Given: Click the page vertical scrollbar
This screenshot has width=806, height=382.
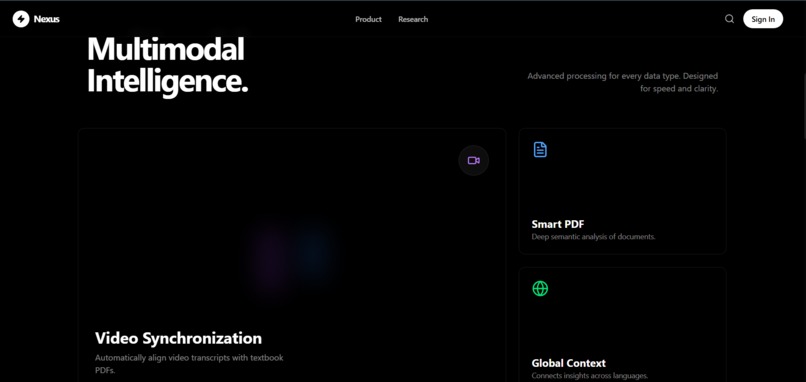Looking at the screenshot, I should click(804, 105).
